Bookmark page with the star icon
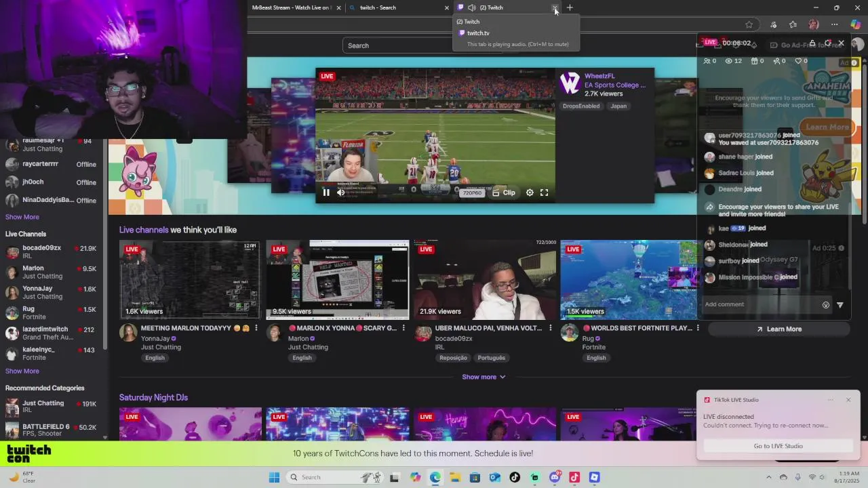Screen dimensions: 868x488 coord(749,24)
